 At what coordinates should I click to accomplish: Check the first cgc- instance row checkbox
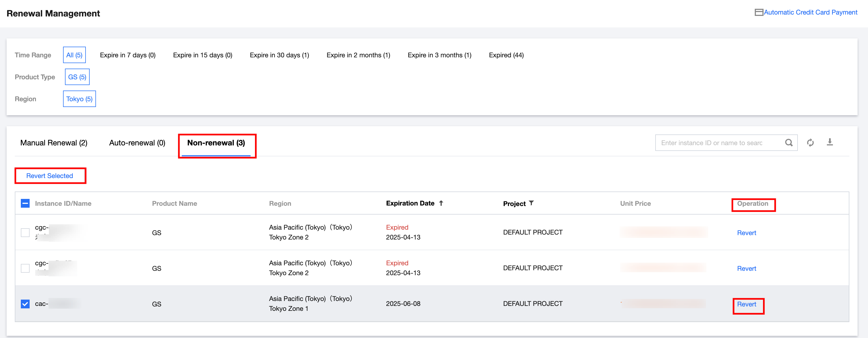pos(25,232)
